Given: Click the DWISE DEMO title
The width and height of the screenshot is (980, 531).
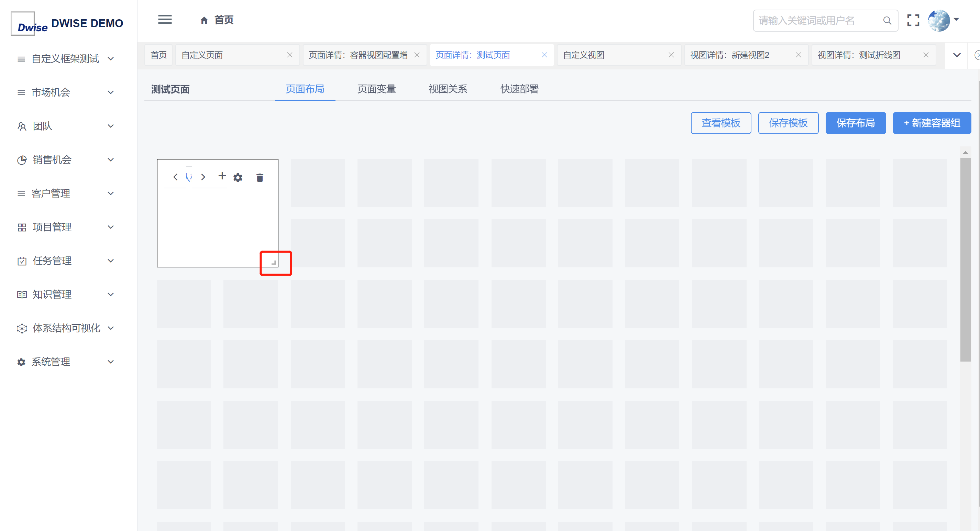Looking at the screenshot, I should click(x=87, y=24).
